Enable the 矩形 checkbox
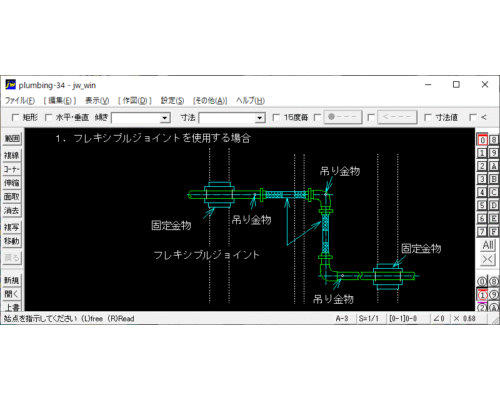Image resolution: width=500 pixels, height=400 pixels. [15, 118]
